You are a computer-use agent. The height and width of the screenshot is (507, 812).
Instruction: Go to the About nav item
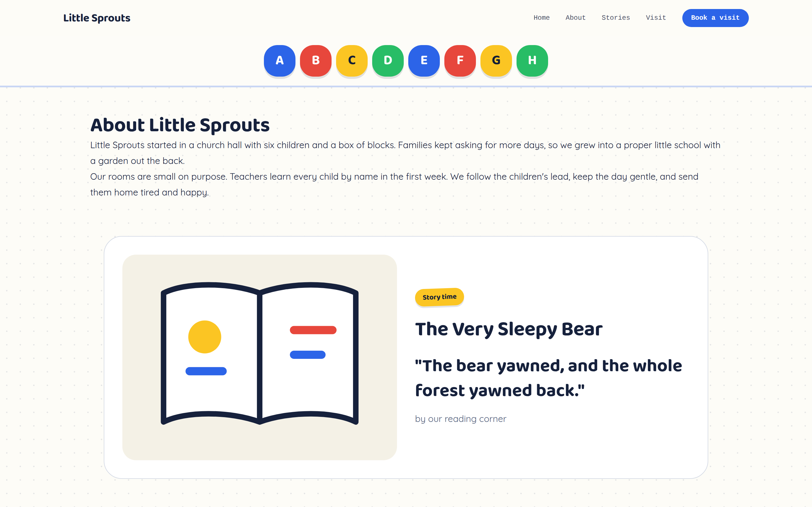(x=575, y=18)
